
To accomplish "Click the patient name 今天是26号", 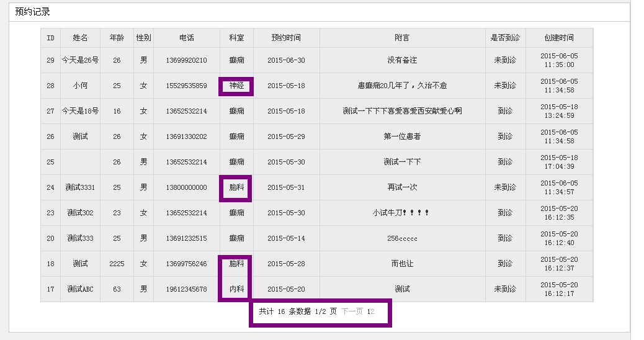I will tap(80, 60).
